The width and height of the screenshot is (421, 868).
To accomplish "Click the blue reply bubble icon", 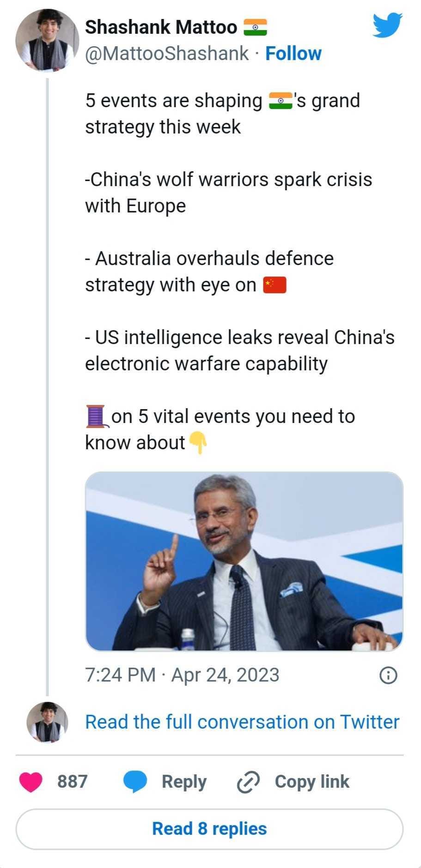I will 135,782.
